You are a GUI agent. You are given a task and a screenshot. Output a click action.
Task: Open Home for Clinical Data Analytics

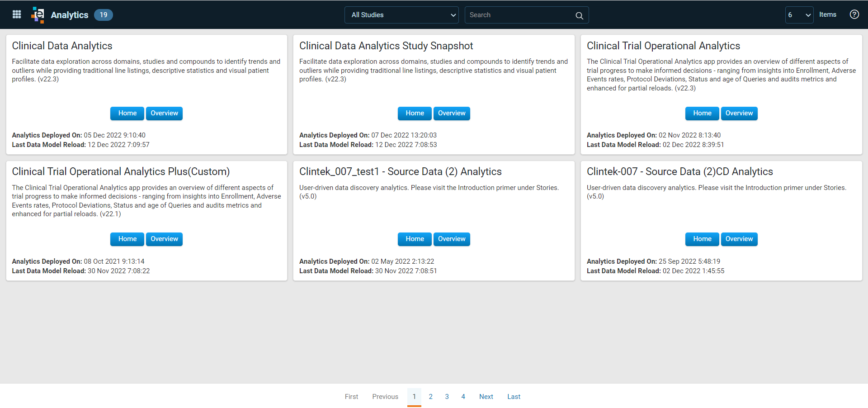click(x=127, y=113)
